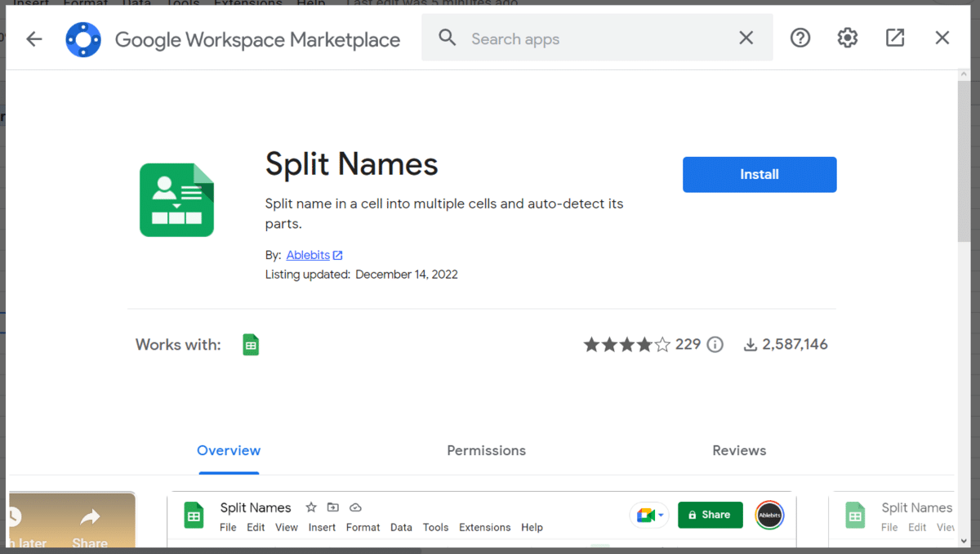Switch to the Overview tab

(x=229, y=450)
